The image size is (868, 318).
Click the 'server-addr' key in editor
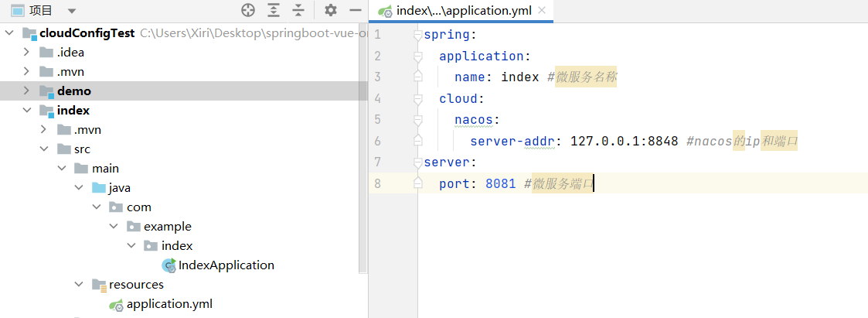coord(512,142)
